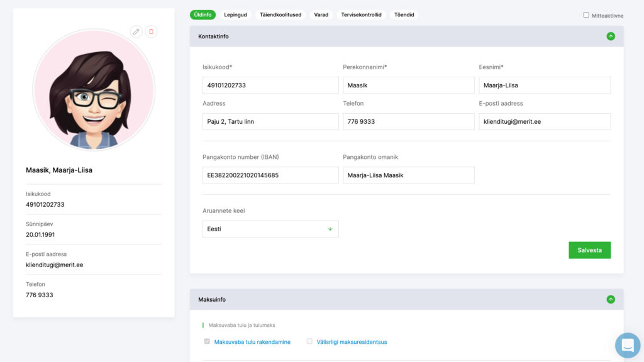Collapse the Kontaktinfo section with green arrow
Viewport: 644px width, 362px height.
tap(611, 36)
